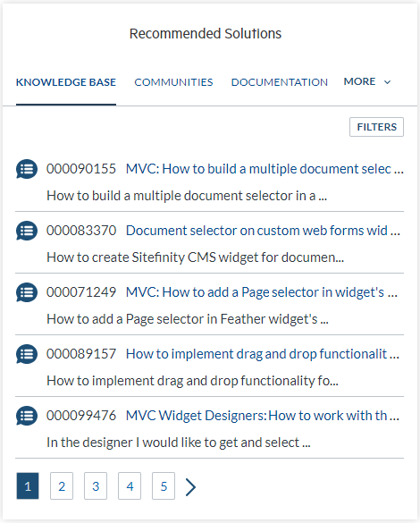
Task: Go to next page with arrow icon
Action: click(x=190, y=487)
